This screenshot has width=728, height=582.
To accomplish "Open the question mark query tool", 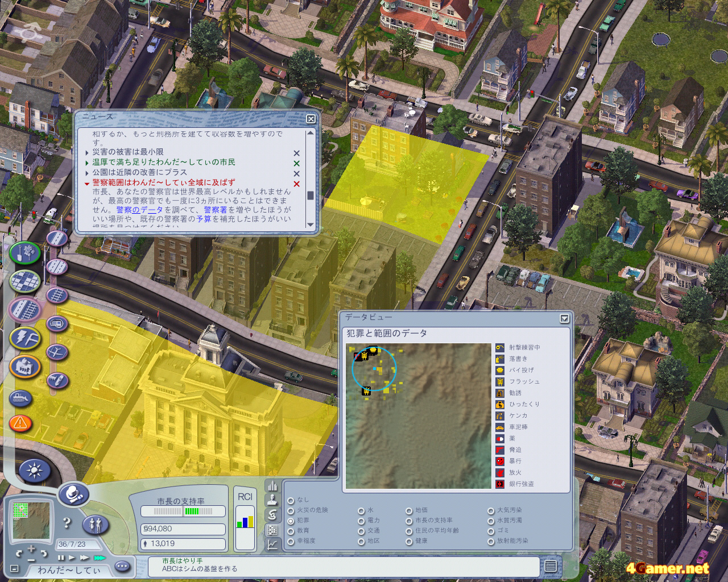I will 67,523.
